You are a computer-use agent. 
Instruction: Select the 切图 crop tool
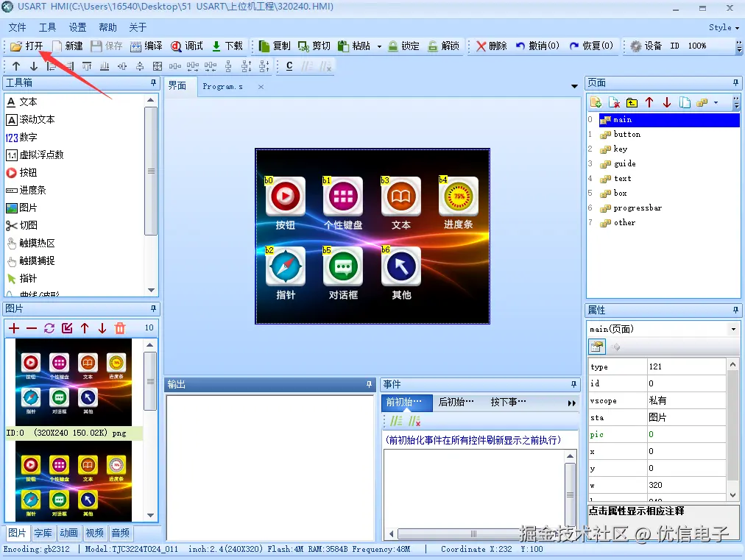tap(21, 225)
